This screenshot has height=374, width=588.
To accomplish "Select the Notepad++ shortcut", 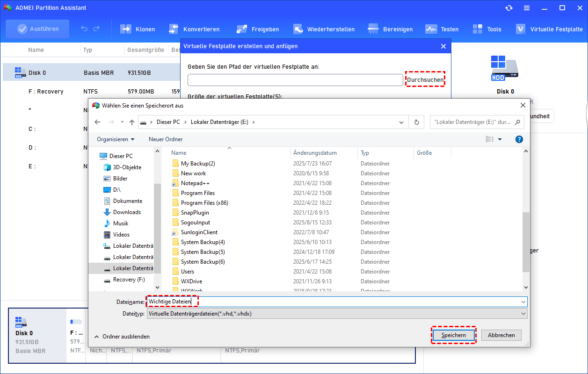I will click(190, 183).
